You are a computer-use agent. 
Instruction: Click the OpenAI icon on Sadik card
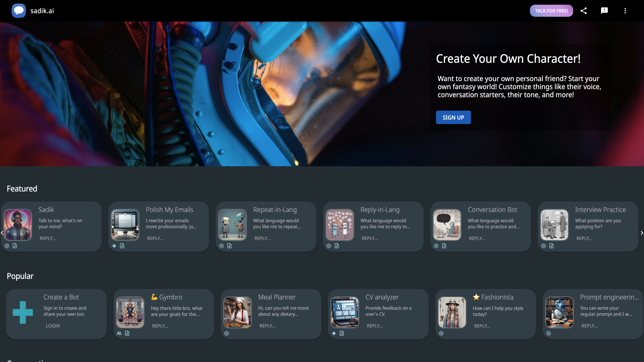pos(7,246)
